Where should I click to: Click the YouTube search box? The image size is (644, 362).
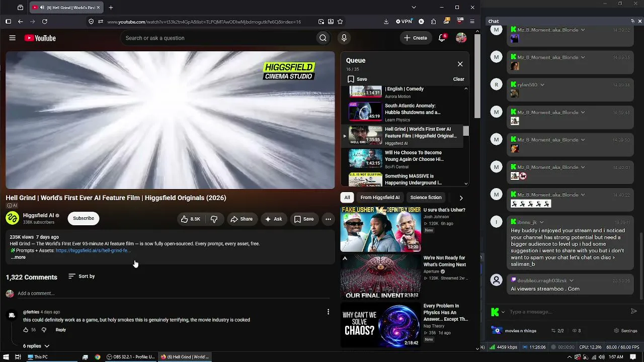click(x=217, y=38)
